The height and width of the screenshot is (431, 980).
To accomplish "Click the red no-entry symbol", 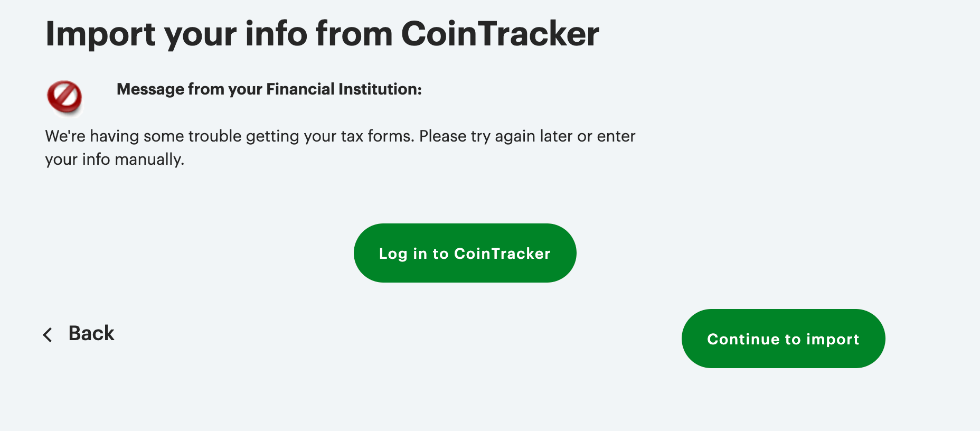I will click(64, 97).
